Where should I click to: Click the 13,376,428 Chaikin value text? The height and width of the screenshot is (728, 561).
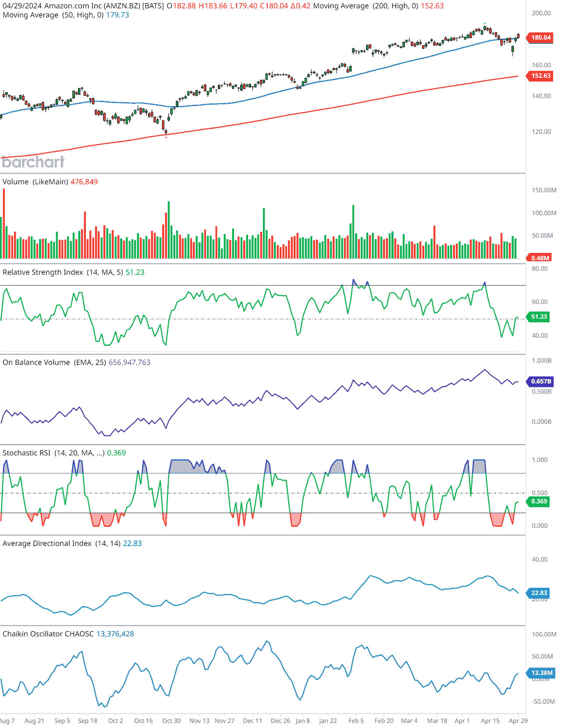click(x=115, y=634)
